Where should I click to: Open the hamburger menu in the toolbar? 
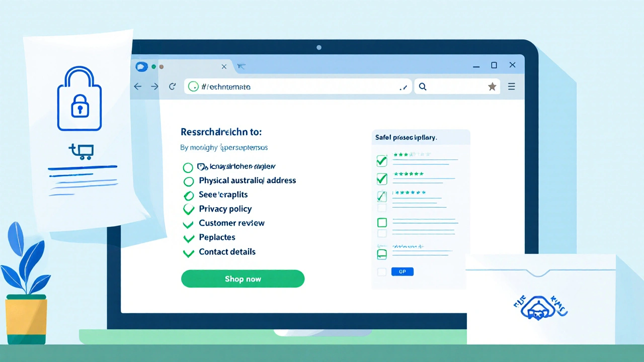(511, 86)
